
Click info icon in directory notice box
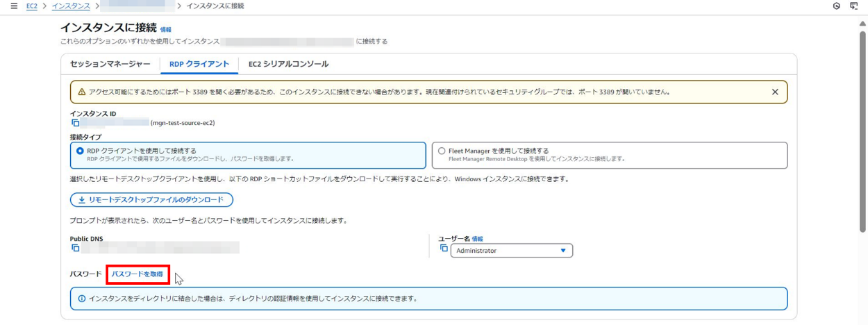coord(82,299)
